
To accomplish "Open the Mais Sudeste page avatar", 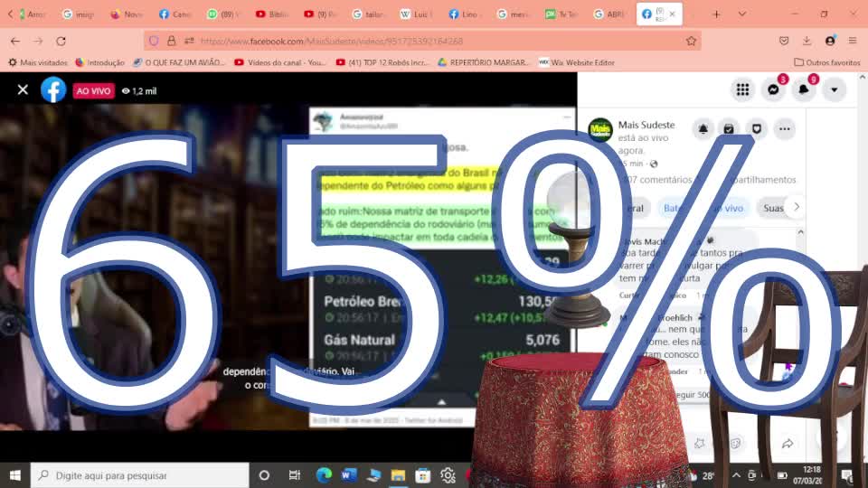I will 600,130.
